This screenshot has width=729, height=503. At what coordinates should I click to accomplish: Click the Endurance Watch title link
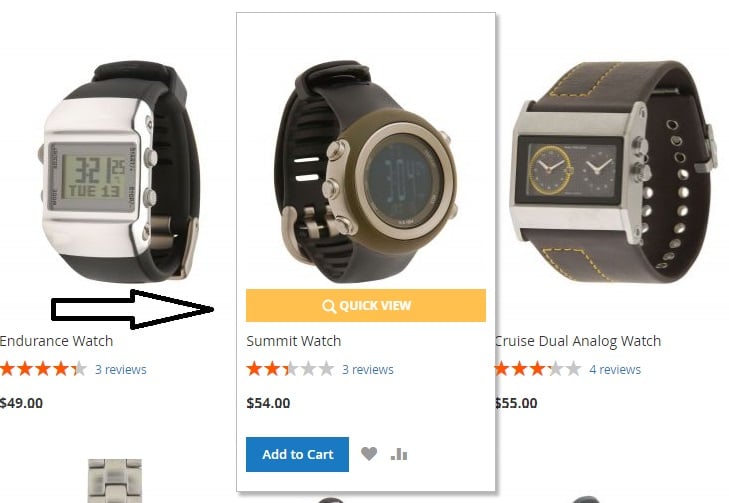tap(56, 341)
